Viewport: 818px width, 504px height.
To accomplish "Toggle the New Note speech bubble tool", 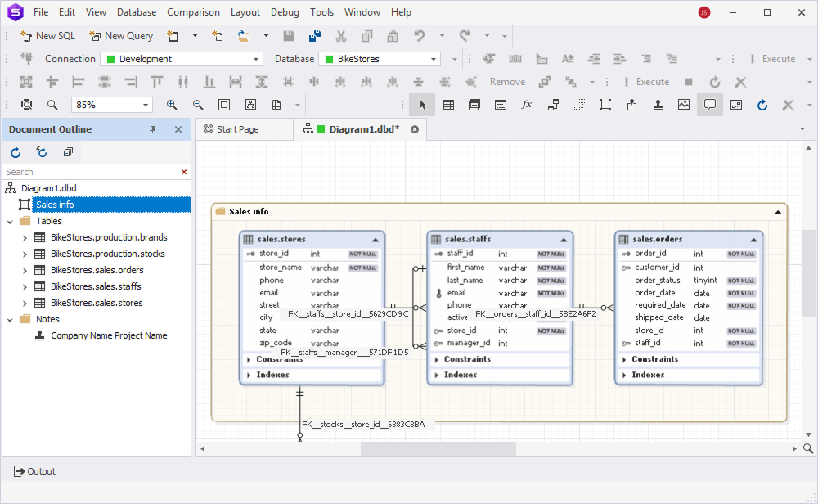I will tap(710, 105).
